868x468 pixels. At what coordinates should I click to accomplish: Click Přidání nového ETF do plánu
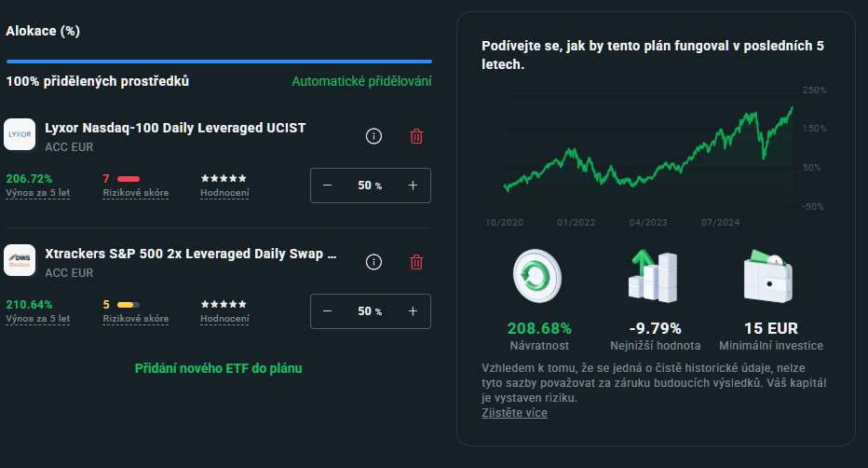[218, 368]
